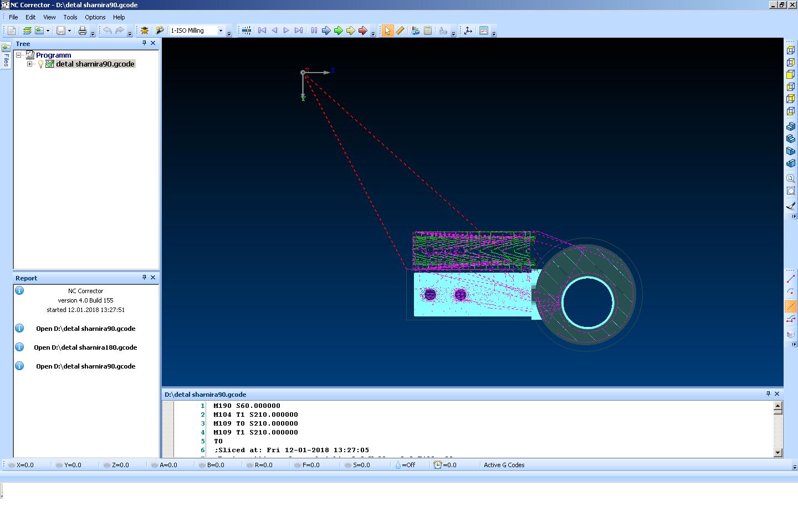798x532 pixels.
Task: Pin the Tree panel
Action: pos(144,43)
